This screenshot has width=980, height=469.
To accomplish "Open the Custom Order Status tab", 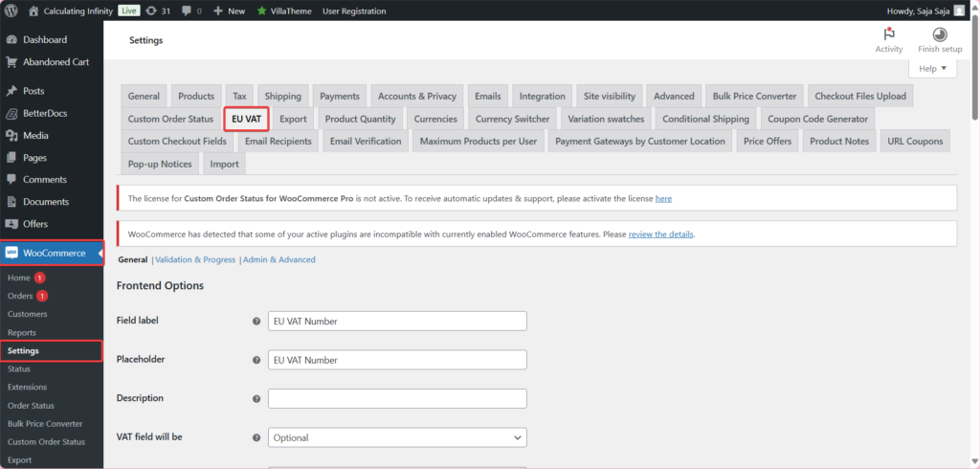I will 170,119.
